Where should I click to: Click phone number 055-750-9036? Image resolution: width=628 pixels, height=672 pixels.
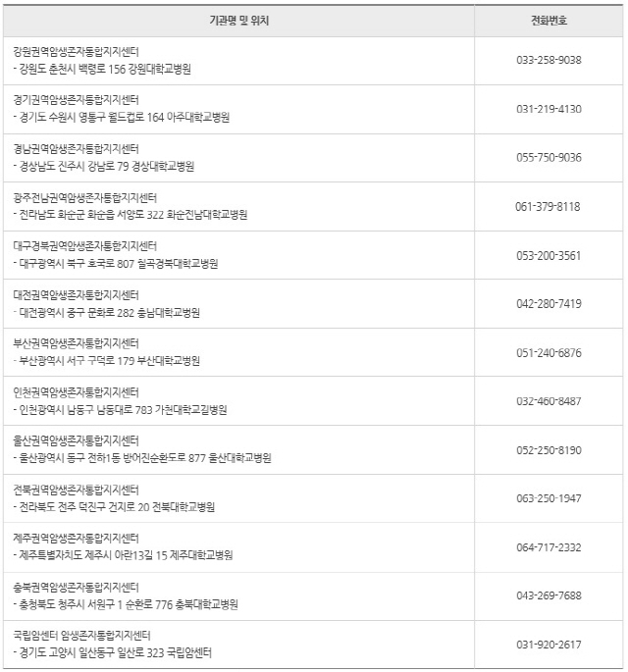tap(549, 158)
